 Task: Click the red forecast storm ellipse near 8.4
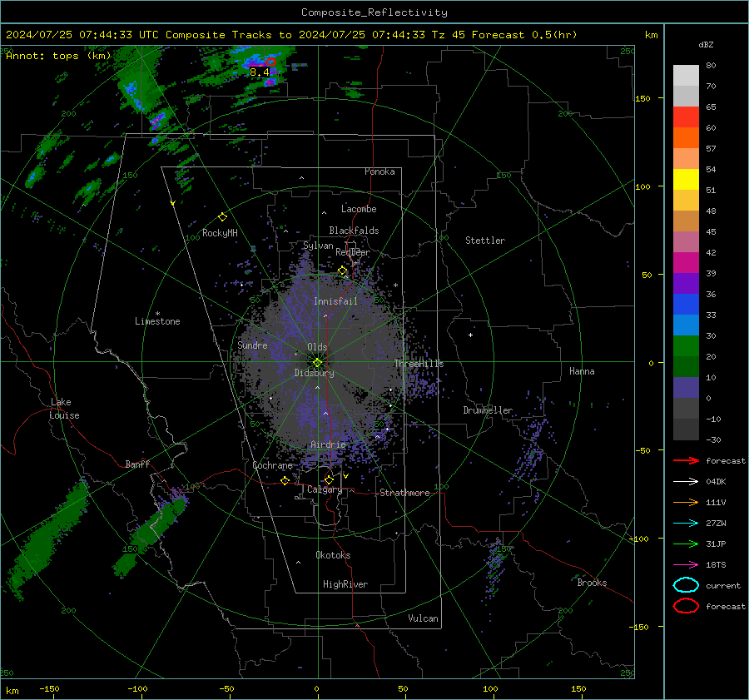tap(270, 62)
